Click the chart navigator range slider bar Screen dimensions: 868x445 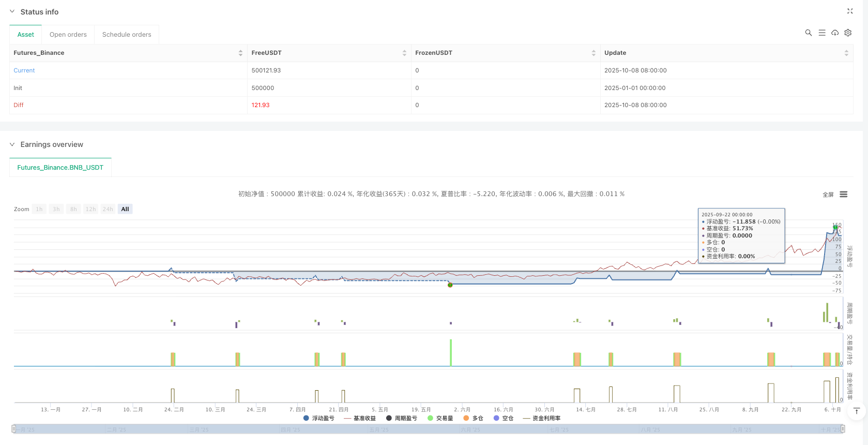(x=428, y=429)
